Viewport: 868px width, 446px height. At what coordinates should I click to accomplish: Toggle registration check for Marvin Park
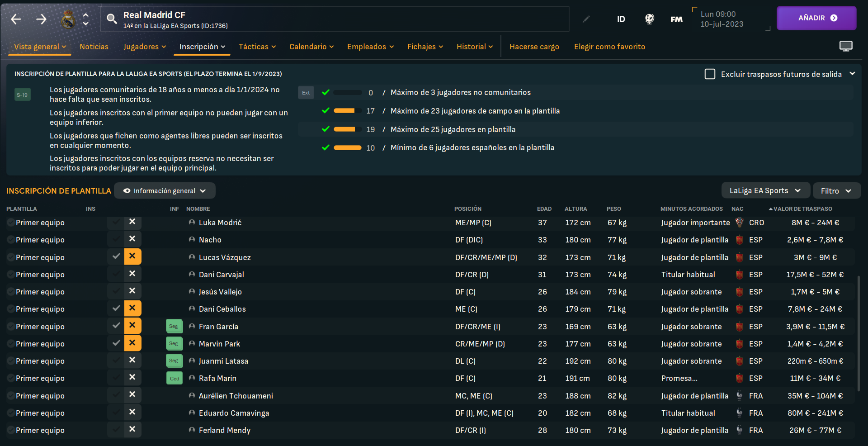116,343
